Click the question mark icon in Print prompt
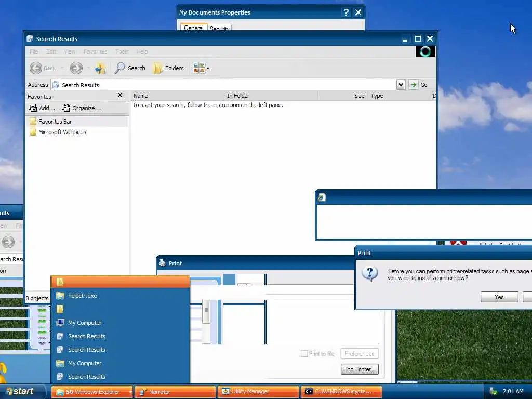Image resolution: width=532 pixels, height=399 pixels. (x=370, y=274)
